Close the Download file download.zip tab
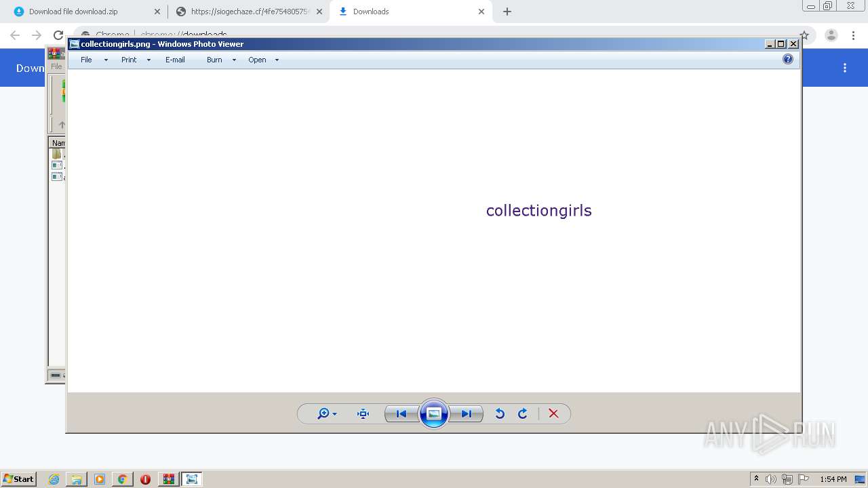The image size is (868, 488). (x=157, y=12)
